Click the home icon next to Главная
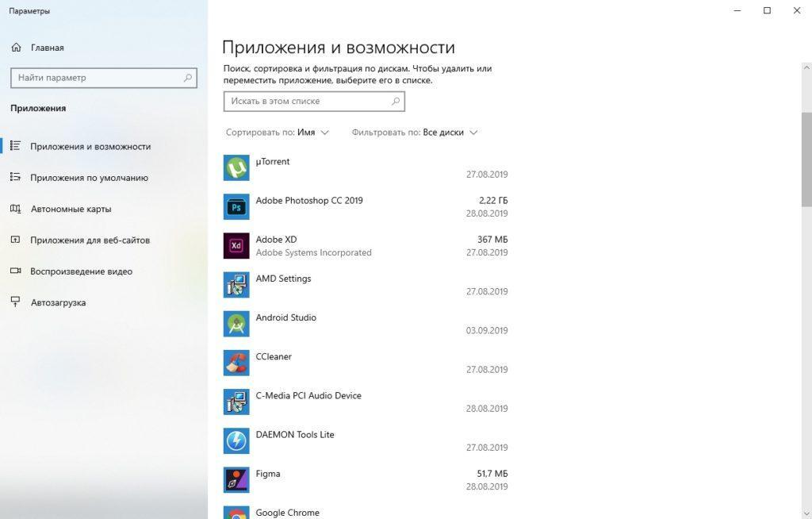 pos(16,47)
